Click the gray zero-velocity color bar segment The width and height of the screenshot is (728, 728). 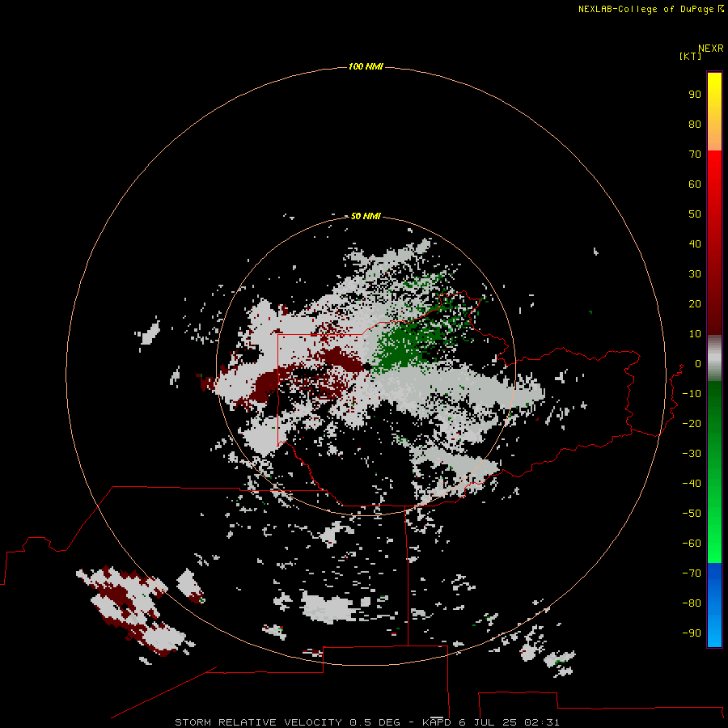tap(714, 358)
